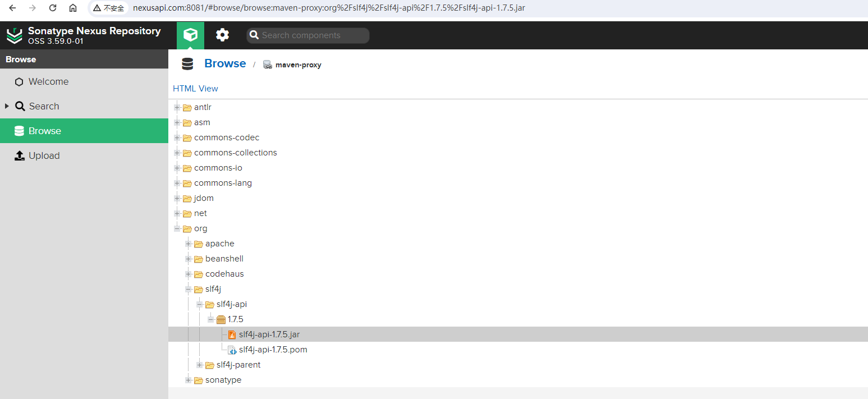Viewport: 868px width, 399px height.
Task: Click the maven-proxy breadcrumb label
Action: [x=298, y=65]
